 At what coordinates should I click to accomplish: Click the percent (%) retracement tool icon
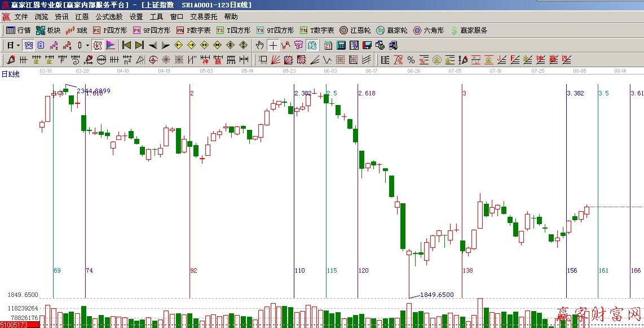point(411,60)
